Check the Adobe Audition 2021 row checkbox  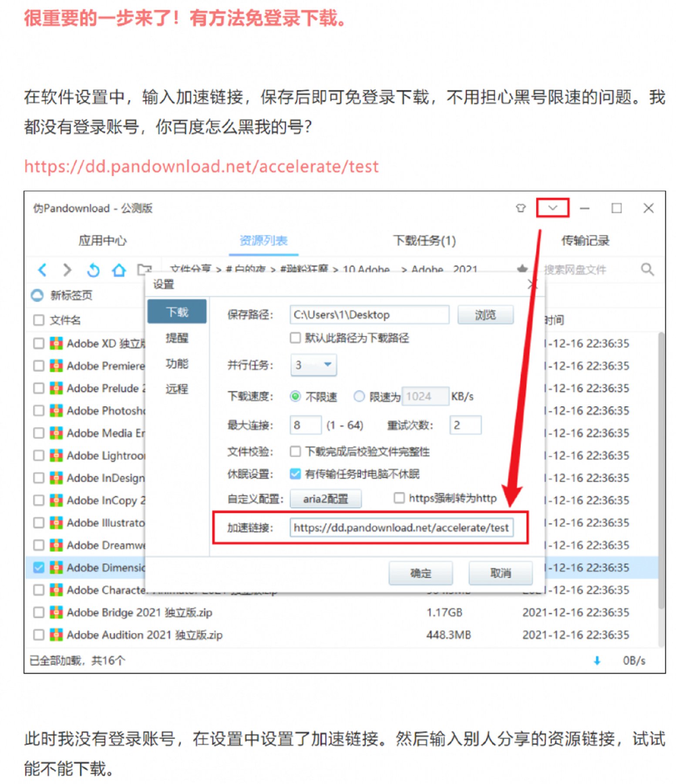coord(39,635)
